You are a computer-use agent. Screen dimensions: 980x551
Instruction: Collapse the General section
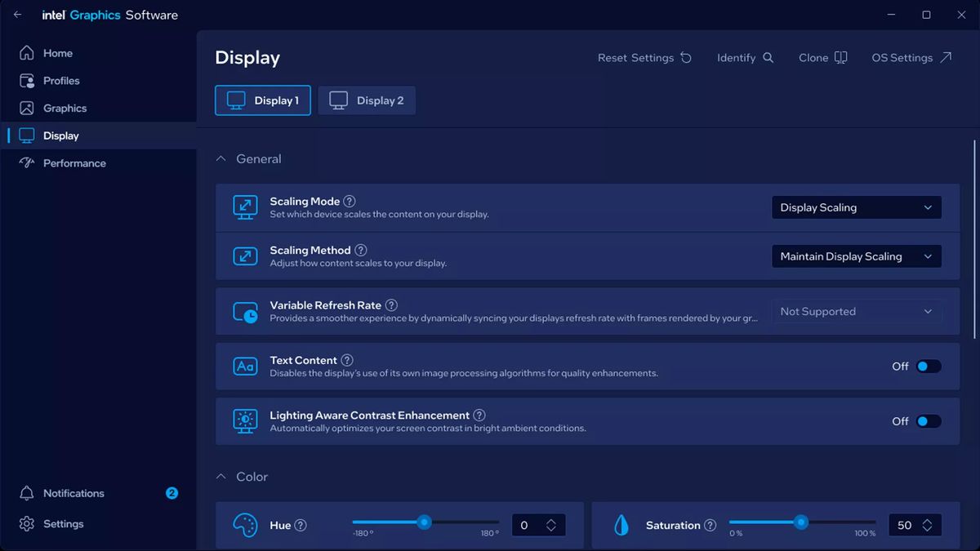[x=220, y=158]
